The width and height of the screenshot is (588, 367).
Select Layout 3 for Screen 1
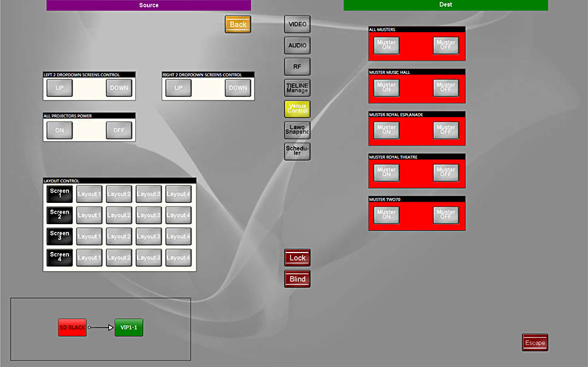tap(149, 194)
